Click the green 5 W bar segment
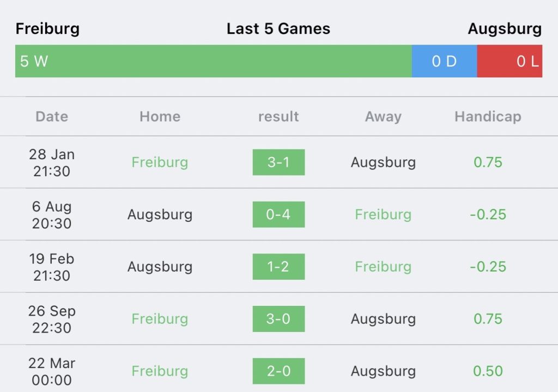This screenshot has width=558, height=392. pyautogui.click(x=214, y=61)
